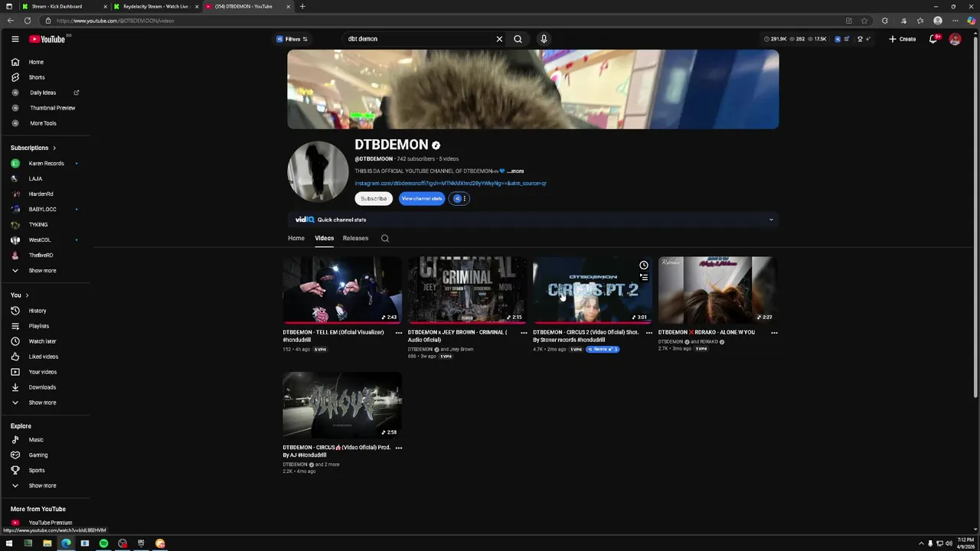The image size is (980, 551).
Task: Open the vidIQ options button beside channel stats
Action: pyautogui.click(x=459, y=199)
